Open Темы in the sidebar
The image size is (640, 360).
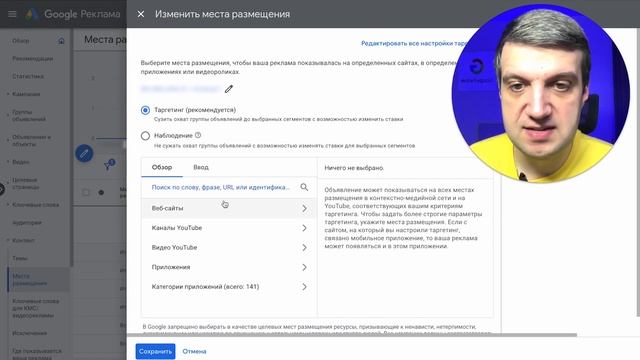click(x=20, y=258)
